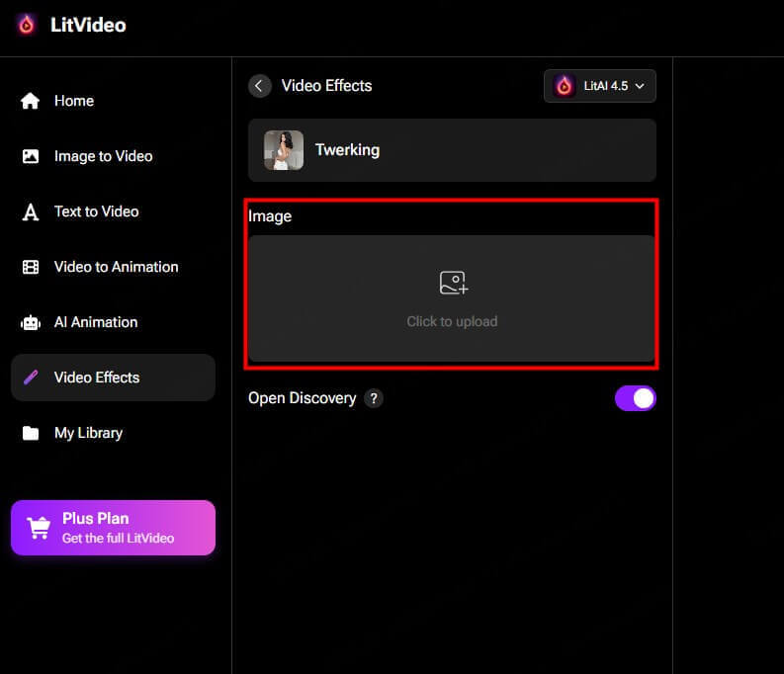Click the My Library folder icon
784x674 pixels.
(x=31, y=433)
